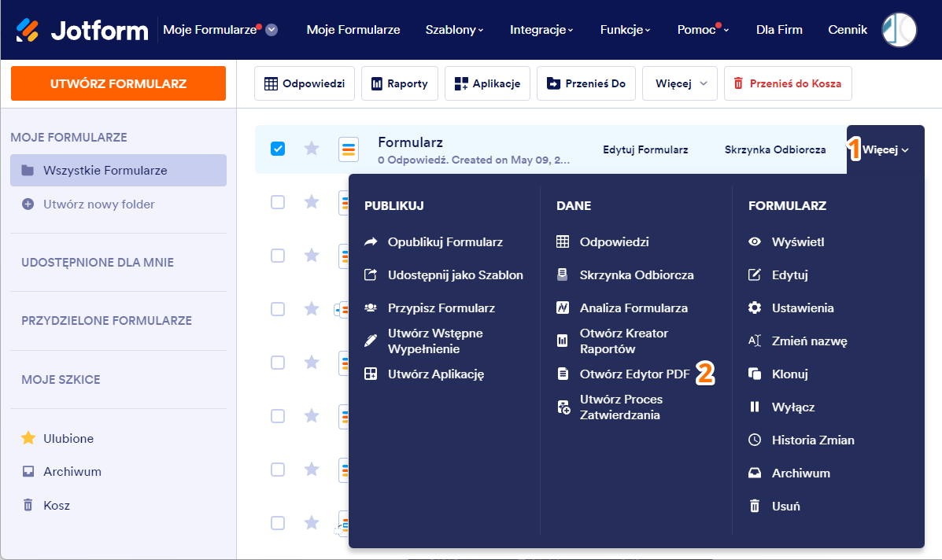Click the Jotform logo
942x560 pixels.
click(x=82, y=30)
